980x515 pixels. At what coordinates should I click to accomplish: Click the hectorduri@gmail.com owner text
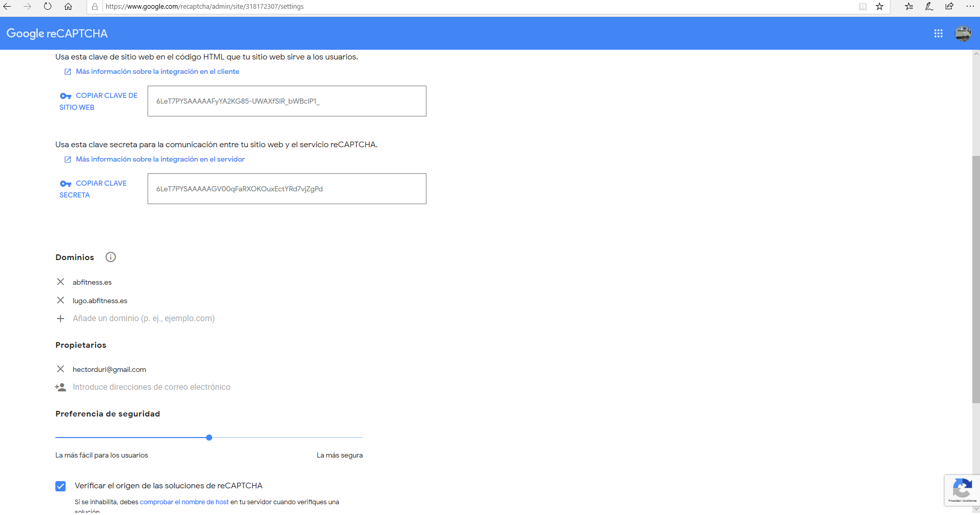coord(109,369)
